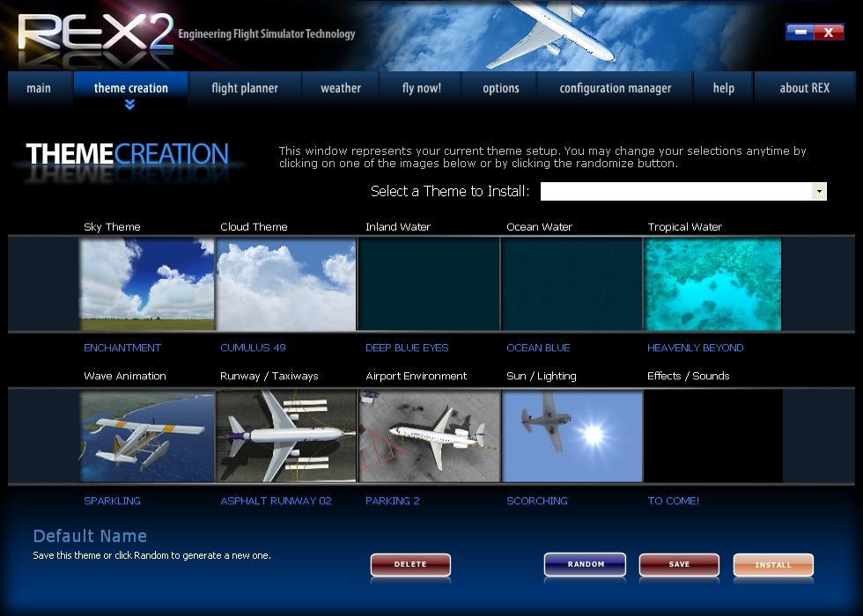
Task: Close the REX window with X
Action: point(829,33)
